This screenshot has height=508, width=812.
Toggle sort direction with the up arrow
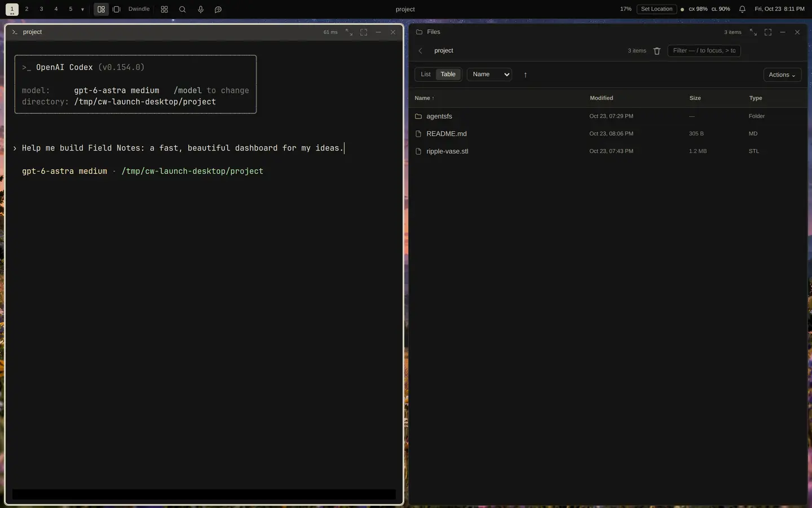pos(525,75)
